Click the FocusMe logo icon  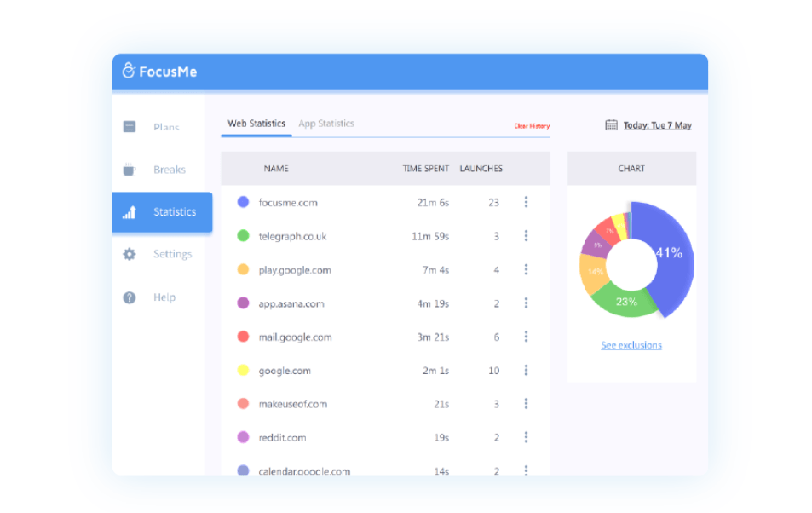coord(129,71)
